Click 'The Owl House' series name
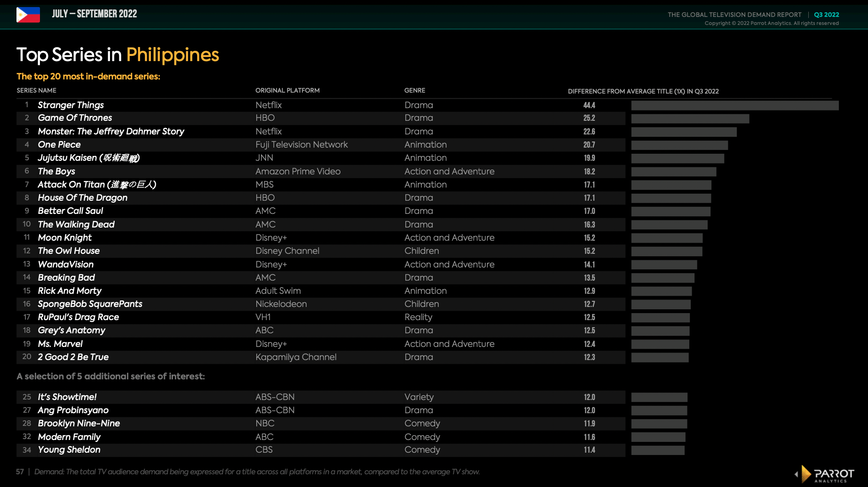Image resolution: width=868 pixels, height=487 pixels. pos(69,251)
